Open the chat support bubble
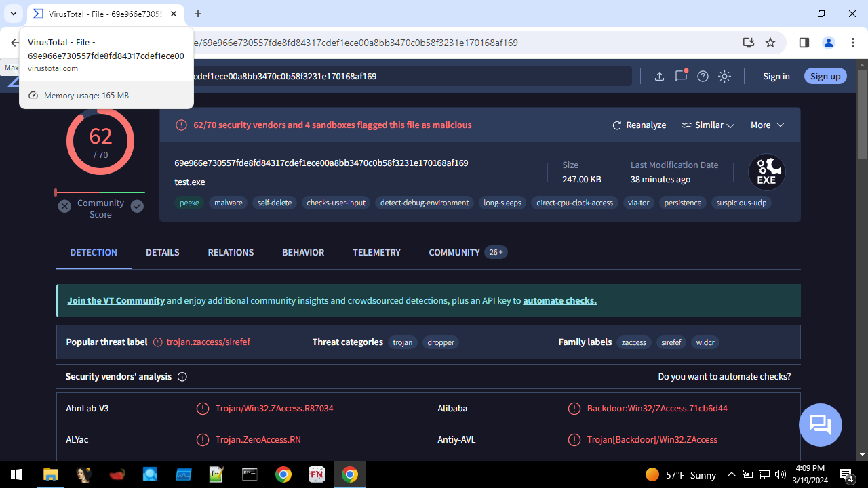The width and height of the screenshot is (868, 488). pos(820,424)
